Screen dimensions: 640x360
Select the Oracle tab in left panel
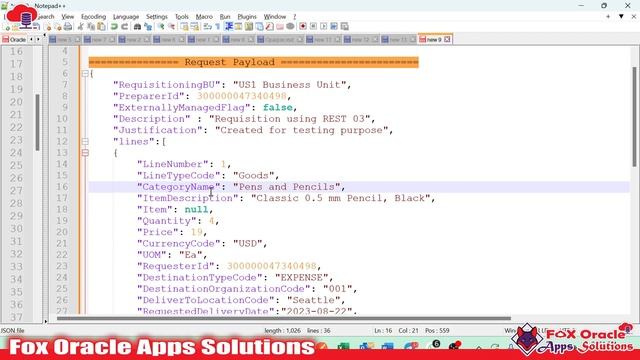pyautogui.click(x=14, y=40)
